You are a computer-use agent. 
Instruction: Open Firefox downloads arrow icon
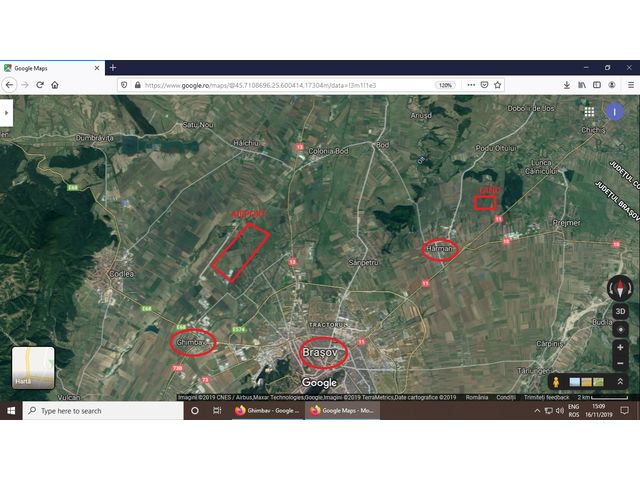[x=567, y=85]
